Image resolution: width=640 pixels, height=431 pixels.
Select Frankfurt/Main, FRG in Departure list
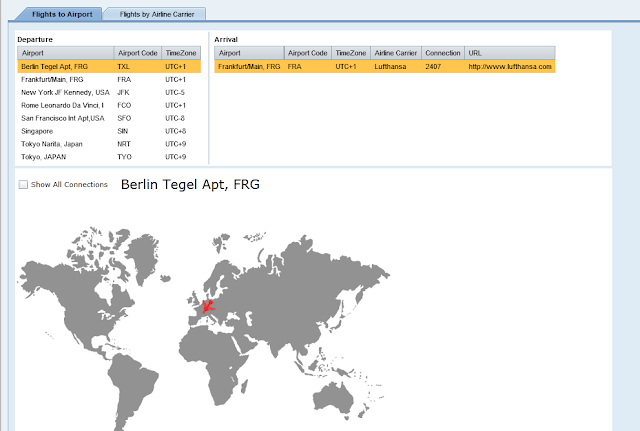tap(109, 80)
